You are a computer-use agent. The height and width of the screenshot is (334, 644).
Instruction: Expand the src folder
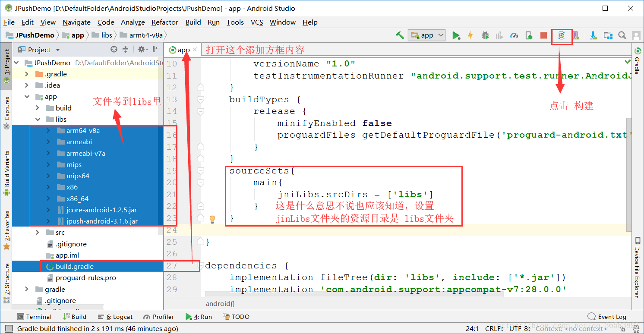pyautogui.click(x=38, y=233)
